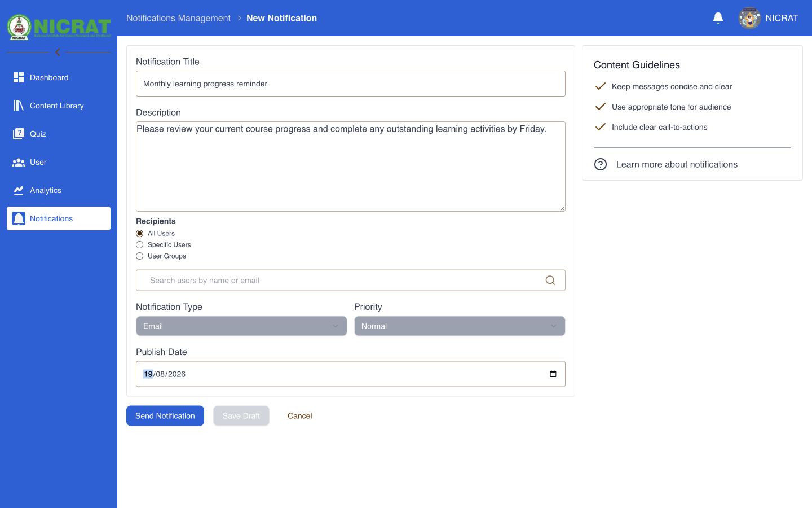Click the New Notification breadcrumb text
This screenshot has height=508, width=812.
[x=281, y=18]
